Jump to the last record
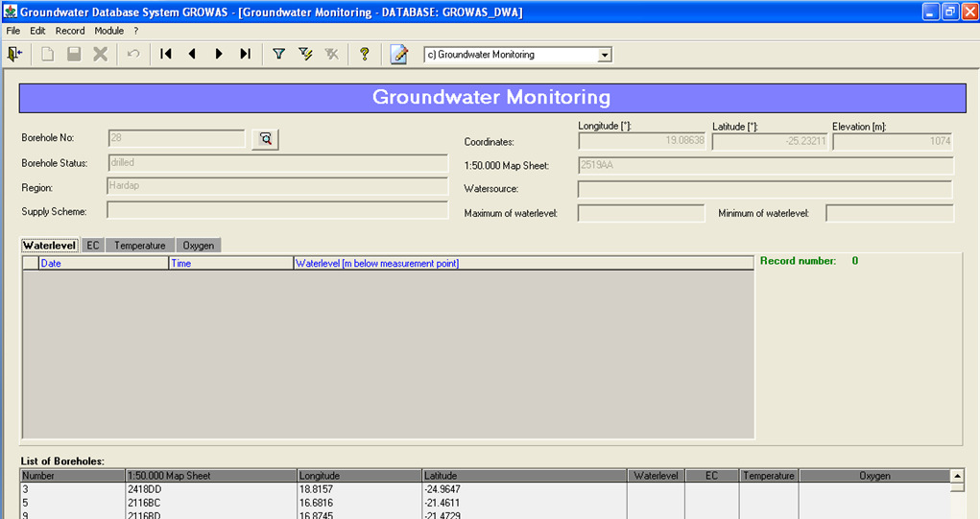This screenshot has width=980, height=519. click(x=245, y=55)
